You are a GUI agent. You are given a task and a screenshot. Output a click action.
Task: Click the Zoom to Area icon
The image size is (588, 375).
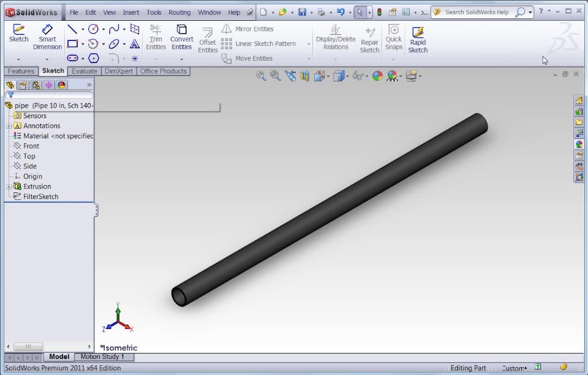point(275,76)
